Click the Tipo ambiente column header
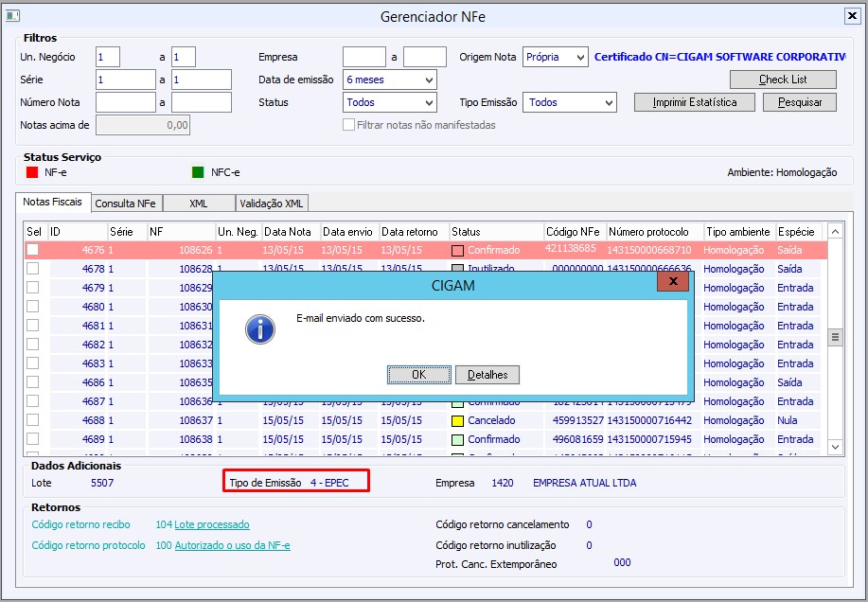868x602 pixels. 739,232
